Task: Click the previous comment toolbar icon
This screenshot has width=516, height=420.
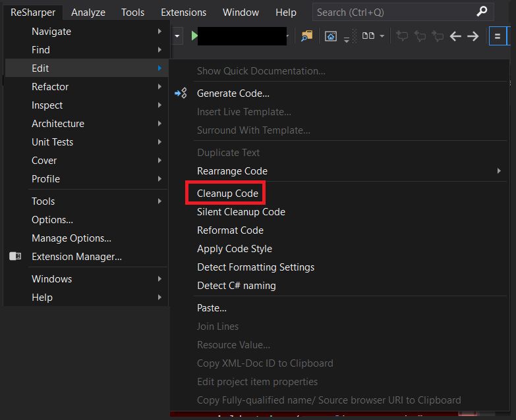Action: pyautogui.click(x=420, y=36)
